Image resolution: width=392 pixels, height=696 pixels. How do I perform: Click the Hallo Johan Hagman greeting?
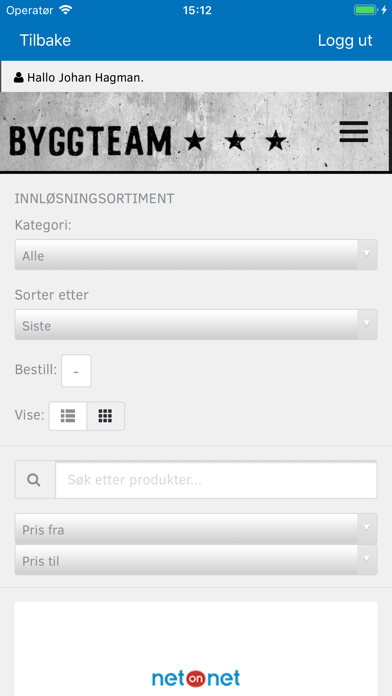(86, 78)
